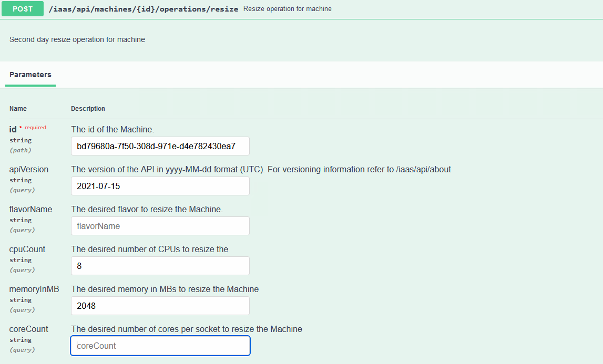Click the 'Resize operation for machine' summary
Viewport: 603px width, 364px height.
point(288,9)
